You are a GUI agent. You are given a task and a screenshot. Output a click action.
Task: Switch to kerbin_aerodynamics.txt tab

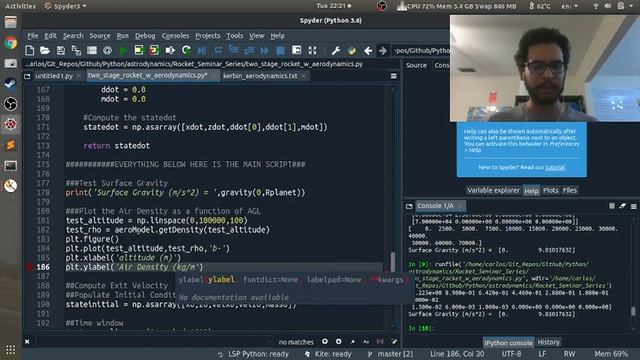coord(260,76)
